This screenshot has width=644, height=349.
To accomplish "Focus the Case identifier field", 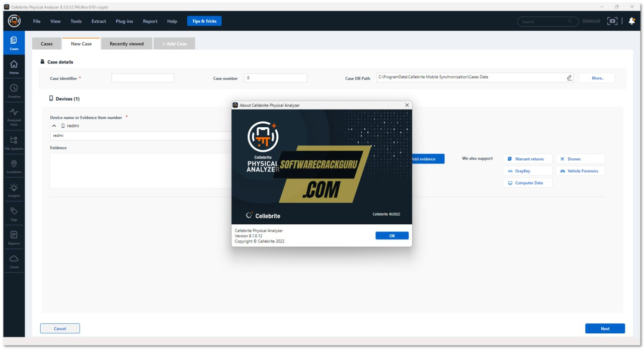I will pyautogui.click(x=143, y=78).
